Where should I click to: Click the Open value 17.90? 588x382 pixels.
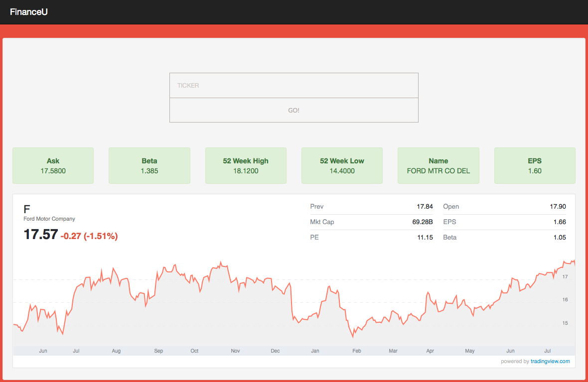(x=558, y=207)
